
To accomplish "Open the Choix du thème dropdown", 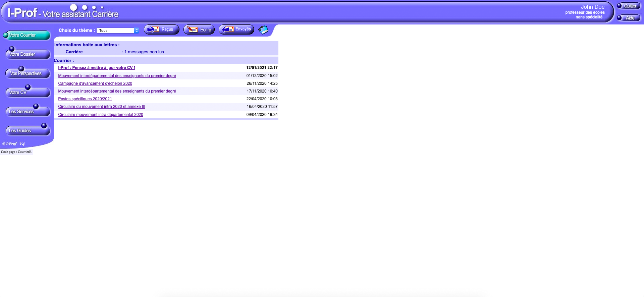I will [x=118, y=31].
